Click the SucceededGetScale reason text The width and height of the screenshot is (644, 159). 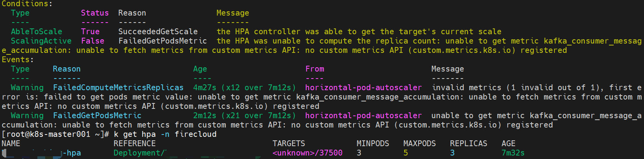pyautogui.click(x=158, y=31)
